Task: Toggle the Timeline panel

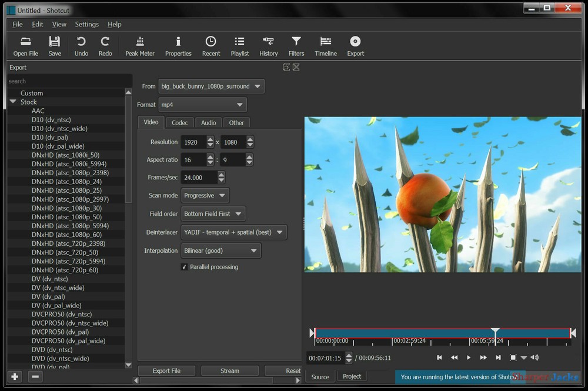Action: click(x=326, y=44)
